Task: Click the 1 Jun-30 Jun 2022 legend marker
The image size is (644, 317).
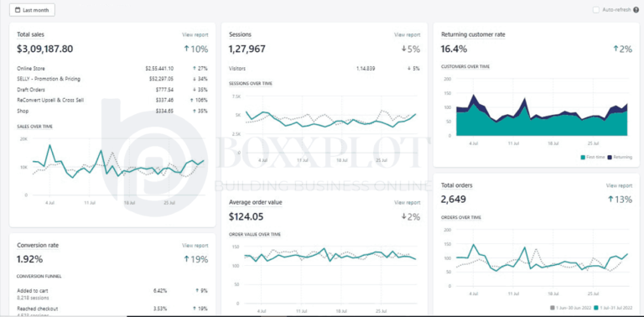Action: coord(553,308)
